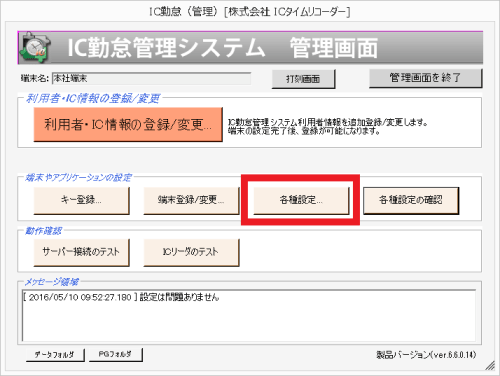Click 端末登録/変更 button
The width and height of the screenshot is (500, 376).
(x=191, y=200)
